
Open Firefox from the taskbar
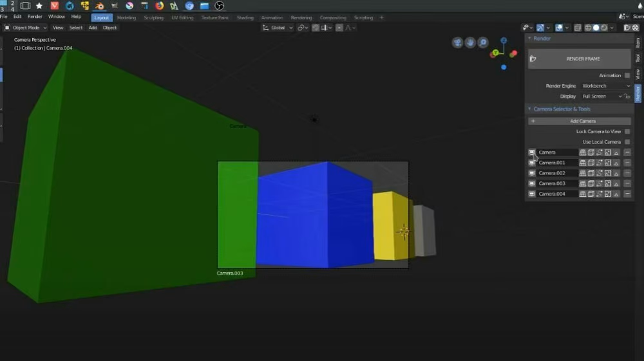[x=159, y=6]
